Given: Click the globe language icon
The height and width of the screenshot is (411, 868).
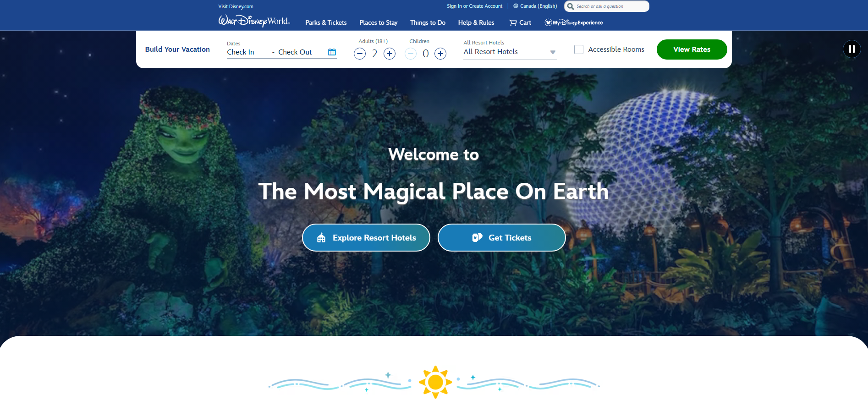Looking at the screenshot, I should point(516,6).
